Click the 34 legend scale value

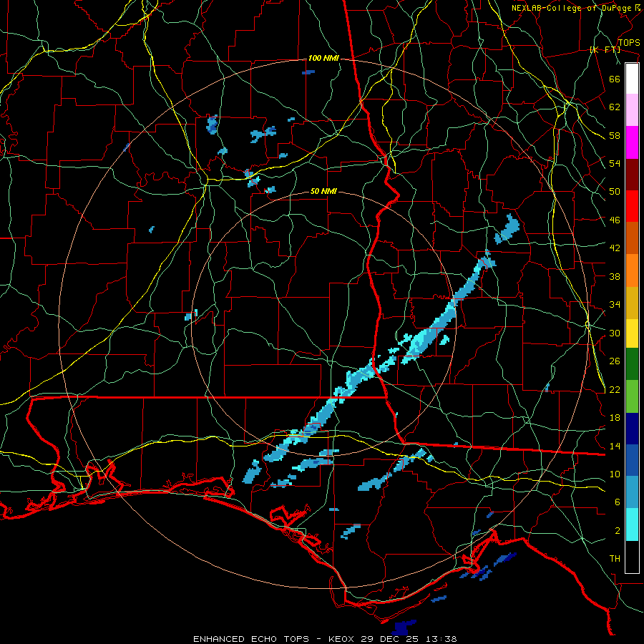pos(615,305)
